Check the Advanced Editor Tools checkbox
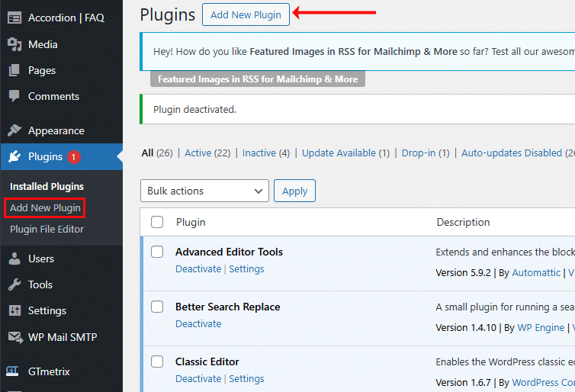 coord(157,252)
